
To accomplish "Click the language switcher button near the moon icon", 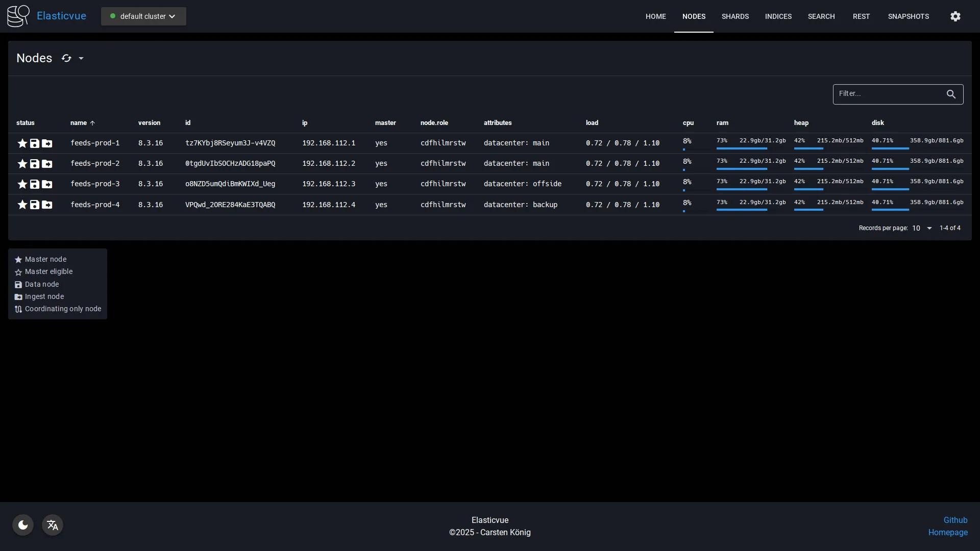I will [x=52, y=525].
